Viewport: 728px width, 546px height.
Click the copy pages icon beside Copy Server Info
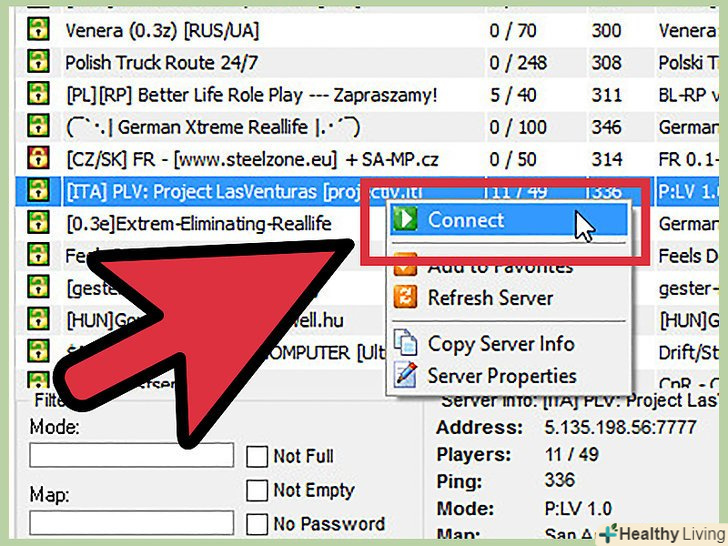coord(406,343)
